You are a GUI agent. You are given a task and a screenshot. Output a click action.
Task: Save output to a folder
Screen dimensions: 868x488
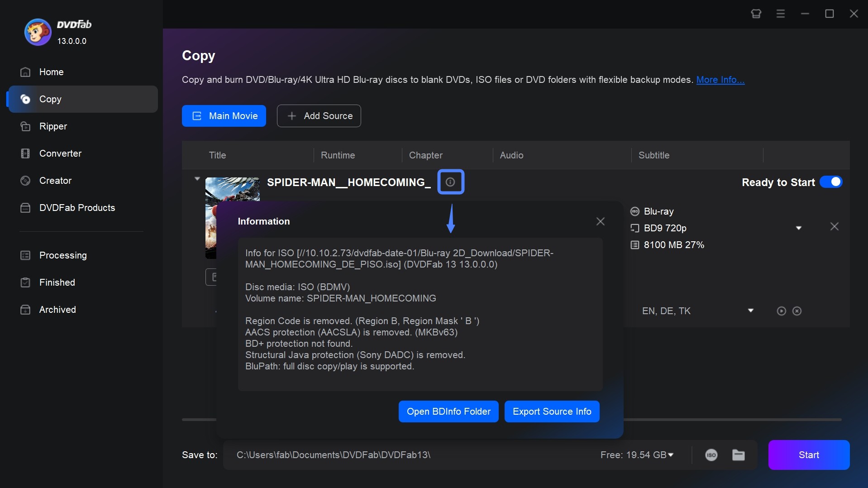[x=738, y=455]
